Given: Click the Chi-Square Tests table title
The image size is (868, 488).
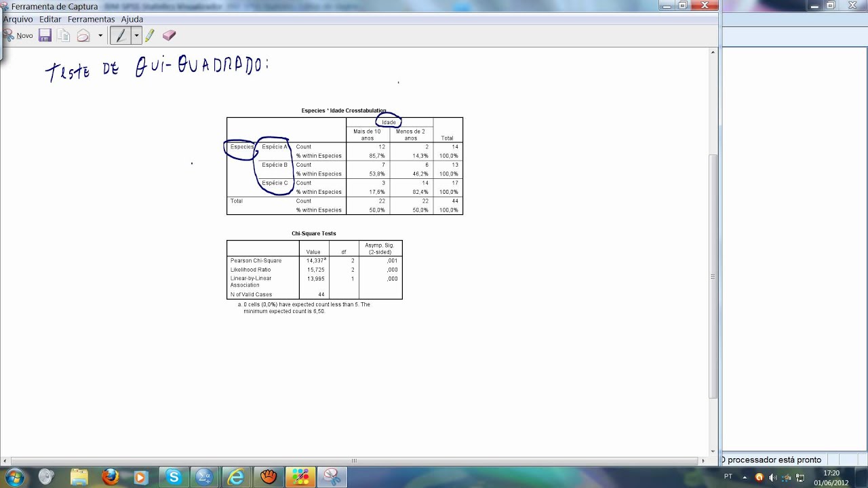Looking at the screenshot, I should coord(314,234).
